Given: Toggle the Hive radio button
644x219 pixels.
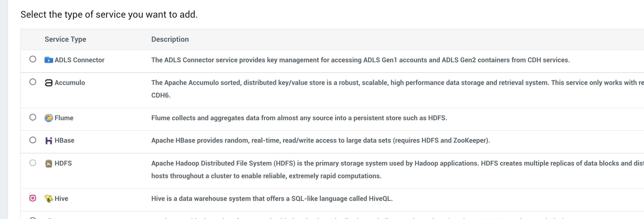Looking at the screenshot, I should click(33, 198).
